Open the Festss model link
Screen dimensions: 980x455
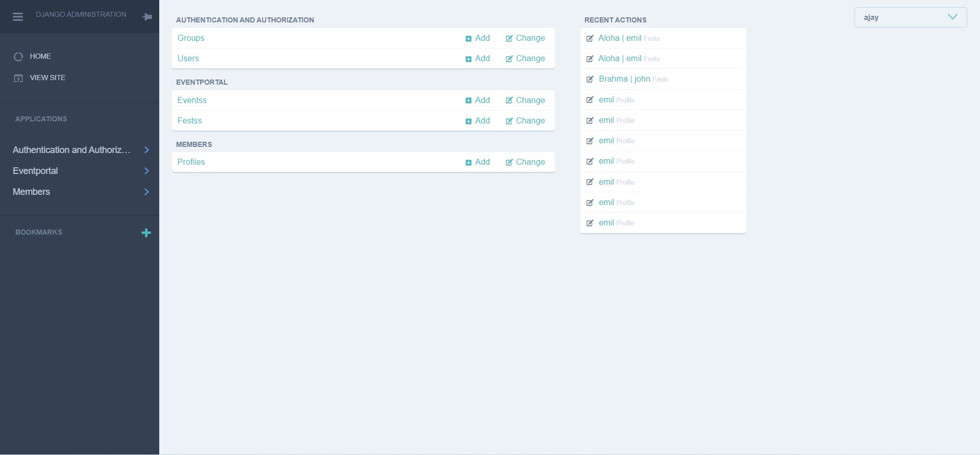click(x=189, y=121)
